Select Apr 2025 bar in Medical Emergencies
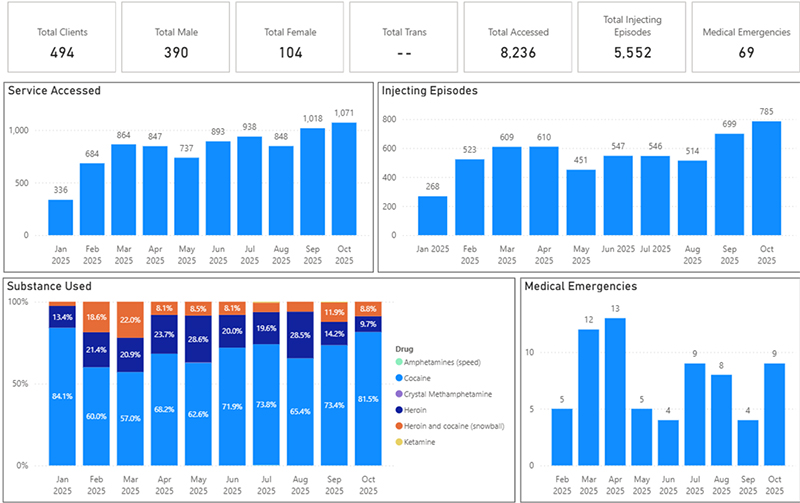The height and width of the screenshot is (503, 800). pos(615,392)
